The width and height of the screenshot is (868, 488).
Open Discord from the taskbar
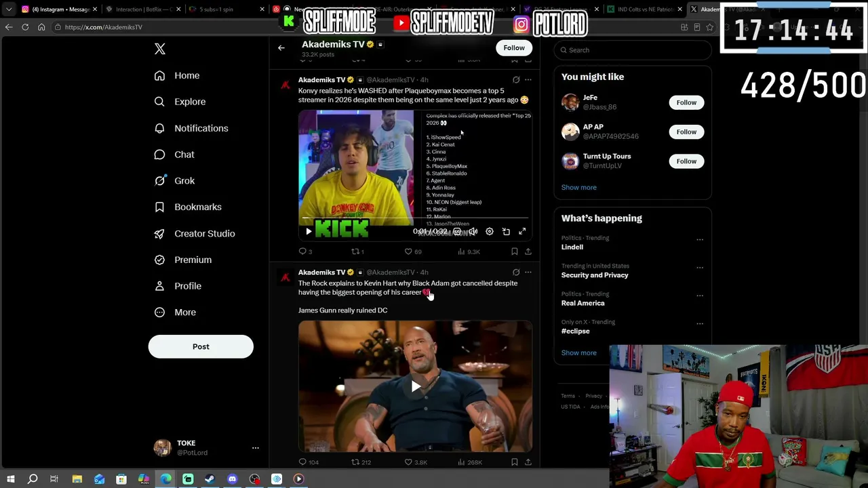(233, 479)
